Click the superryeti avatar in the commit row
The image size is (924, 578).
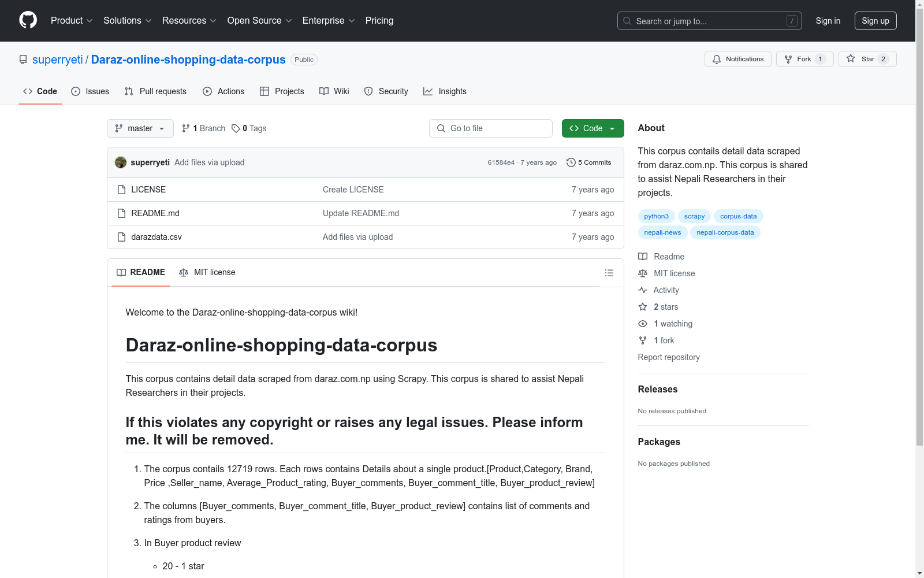coord(121,162)
